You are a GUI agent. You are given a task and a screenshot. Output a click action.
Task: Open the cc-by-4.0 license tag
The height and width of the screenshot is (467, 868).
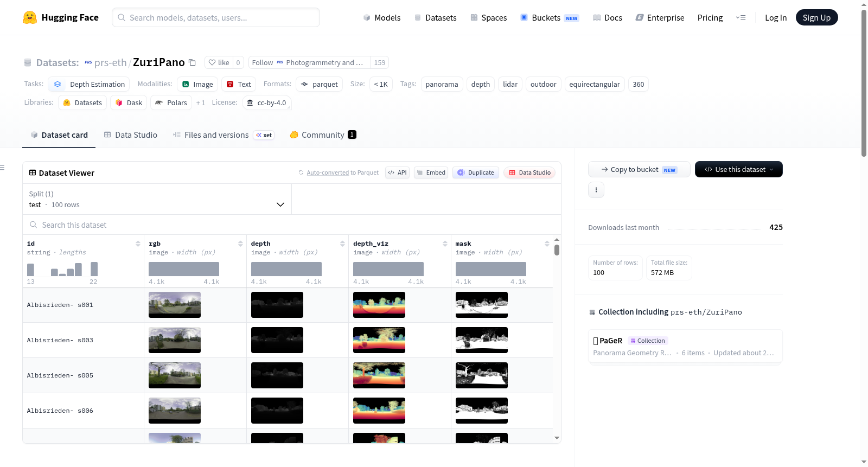[266, 103]
